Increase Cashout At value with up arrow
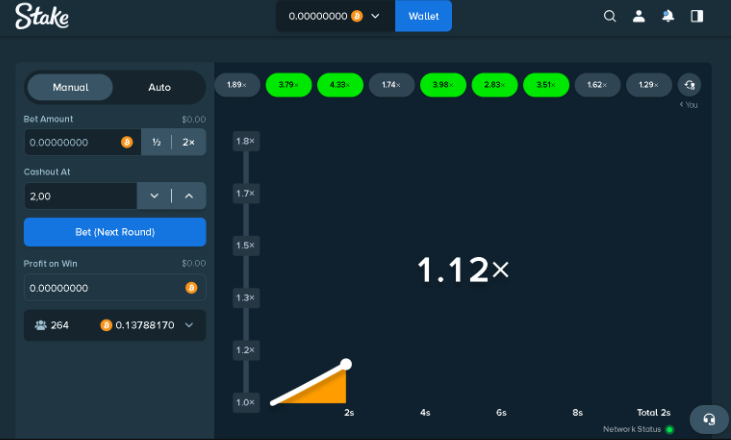The height and width of the screenshot is (440, 731). pyautogui.click(x=189, y=196)
